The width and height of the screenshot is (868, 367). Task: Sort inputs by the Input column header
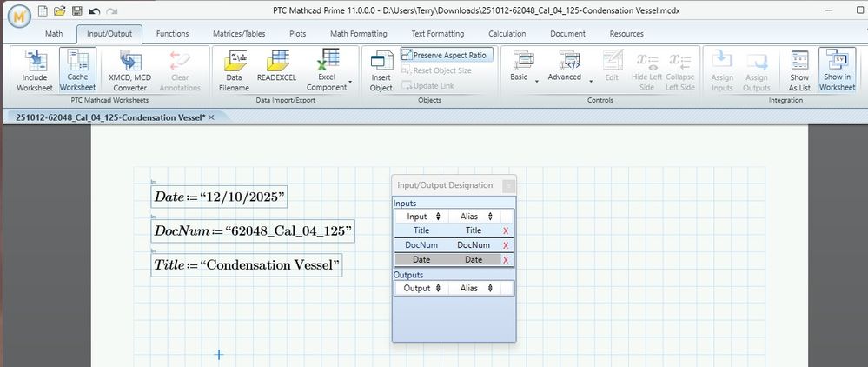point(422,217)
